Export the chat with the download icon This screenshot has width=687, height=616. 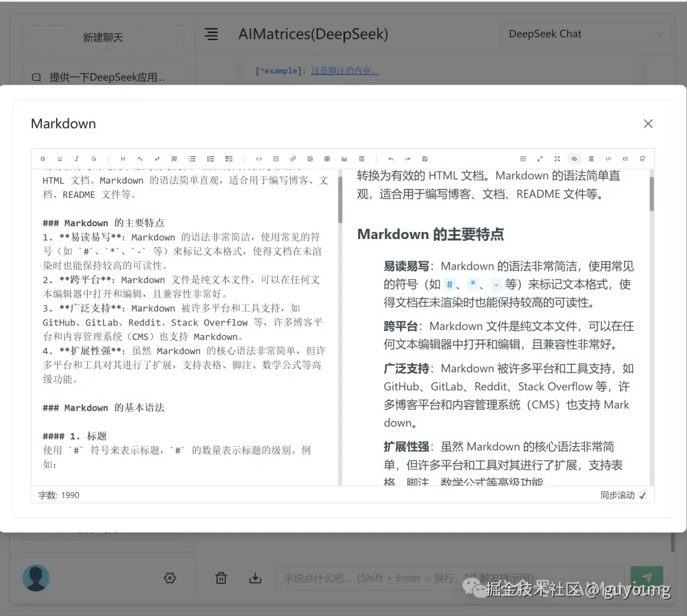pos(255,578)
